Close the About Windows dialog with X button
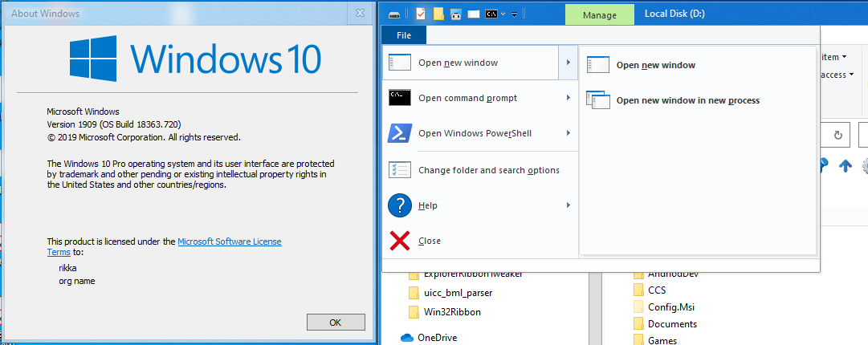Viewport: 868px width, 345px height. coord(360,14)
